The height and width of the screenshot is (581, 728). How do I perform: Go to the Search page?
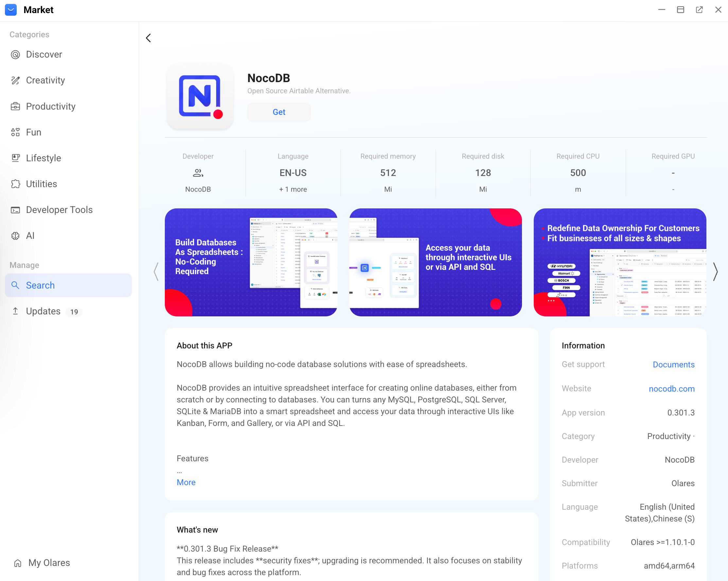pos(69,285)
